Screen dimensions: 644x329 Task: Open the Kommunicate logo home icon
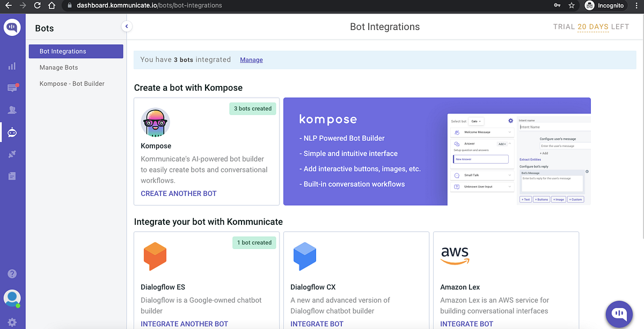[12, 27]
